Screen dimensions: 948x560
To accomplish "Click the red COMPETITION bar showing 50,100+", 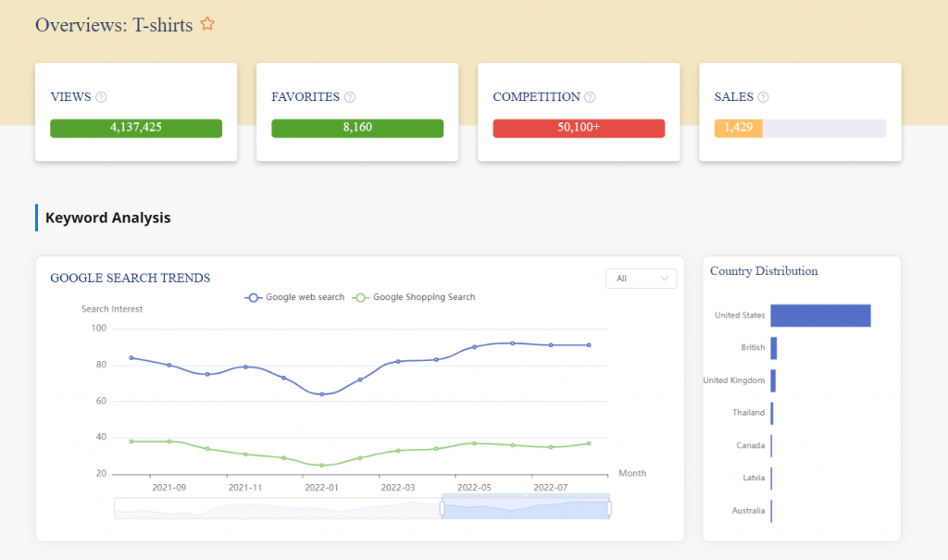I will 579,128.
